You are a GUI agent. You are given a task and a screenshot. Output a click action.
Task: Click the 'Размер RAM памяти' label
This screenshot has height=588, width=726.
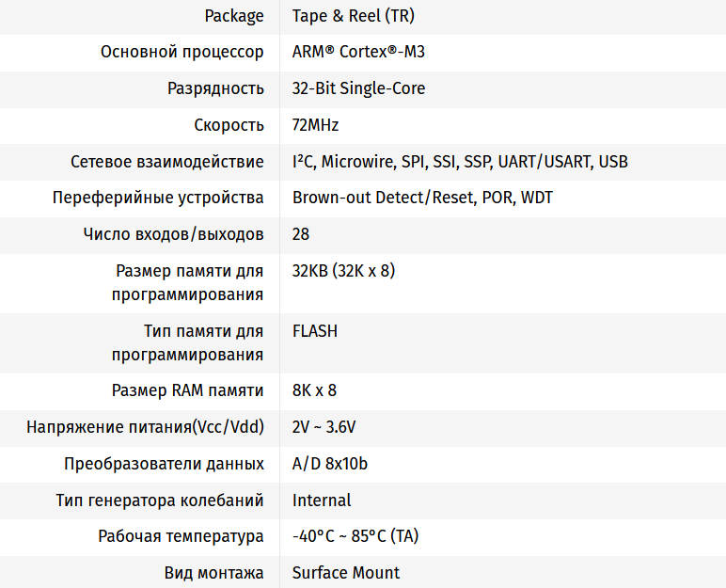click(187, 390)
